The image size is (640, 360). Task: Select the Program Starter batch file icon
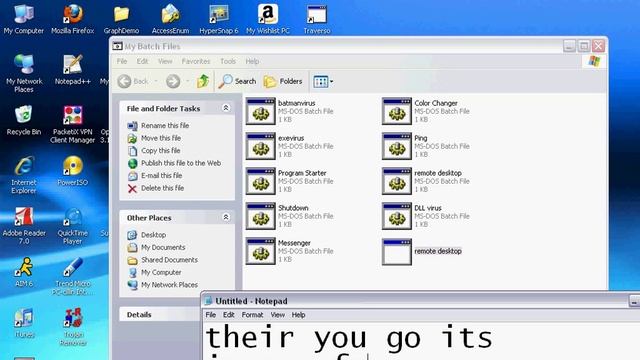click(261, 181)
